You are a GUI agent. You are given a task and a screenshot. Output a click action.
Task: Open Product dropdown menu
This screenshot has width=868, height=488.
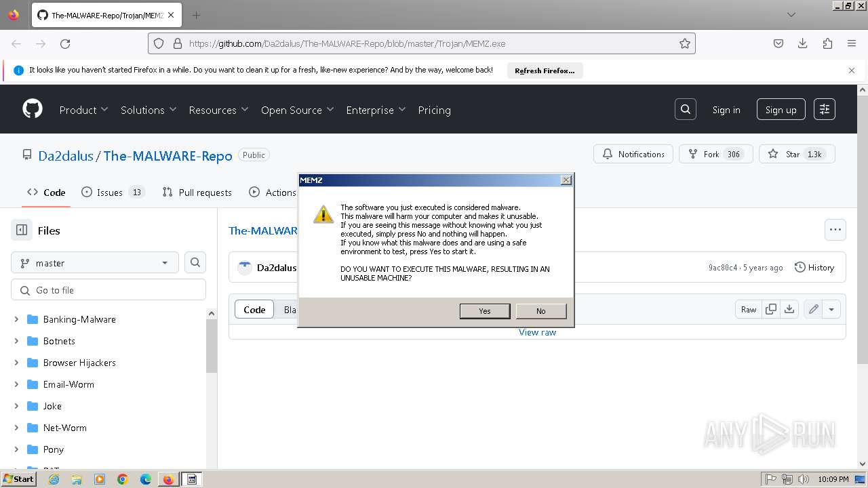[83, 110]
